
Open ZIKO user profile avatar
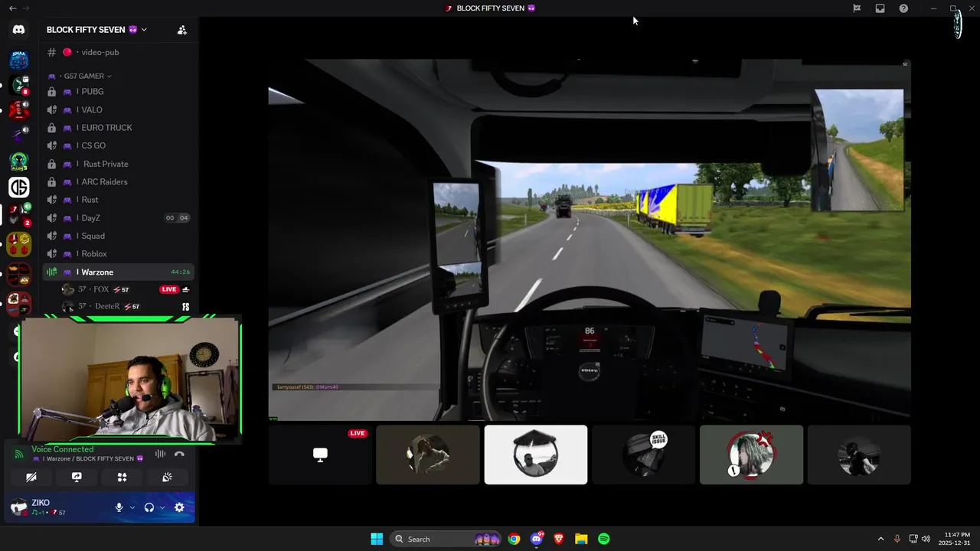(19, 507)
